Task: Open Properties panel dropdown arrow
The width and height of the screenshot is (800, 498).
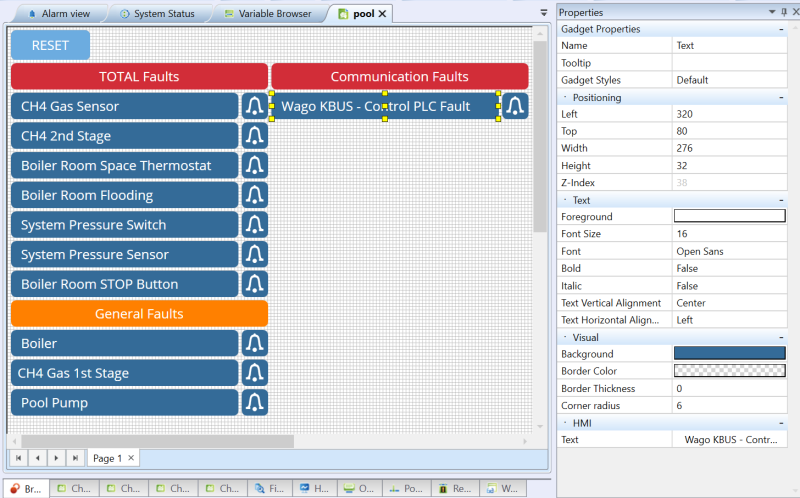Action: pyautogui.click(x=772, y=12)
